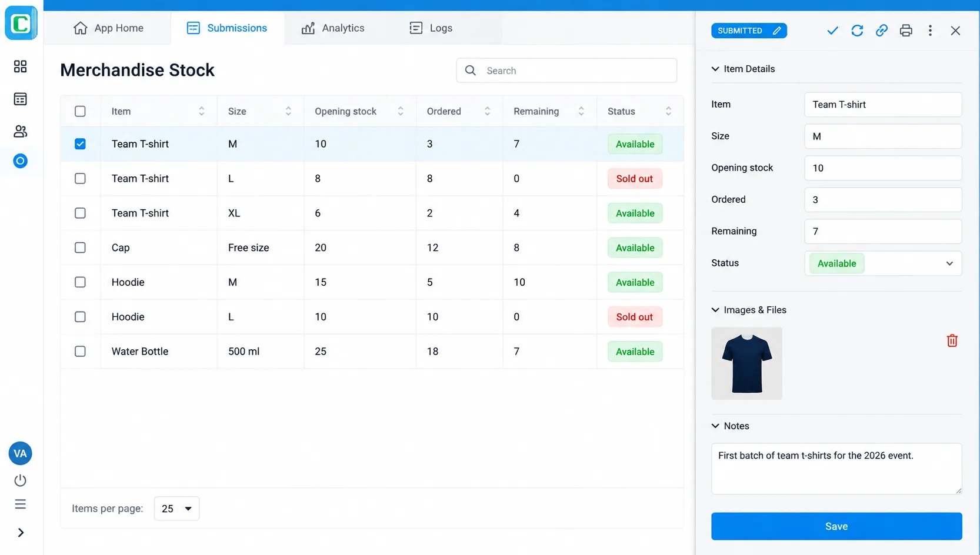Select the blue circle icon in sidebar
This screenshot has width=980, height=555.
[x=20, y=161]
